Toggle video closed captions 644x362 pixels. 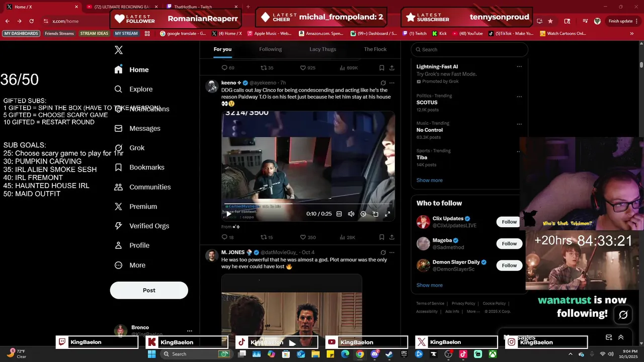click(x=339, y=214)
